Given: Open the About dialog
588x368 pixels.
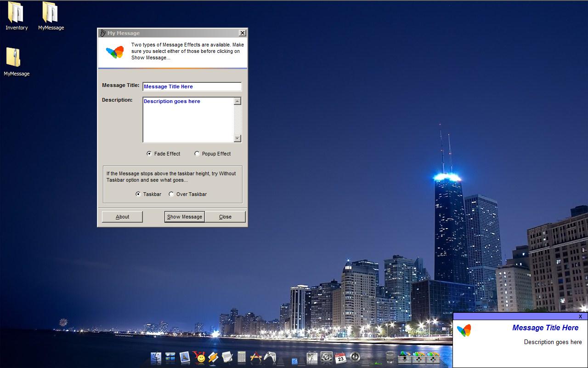Looking at the screenshot, I should (x=122, y=217).
